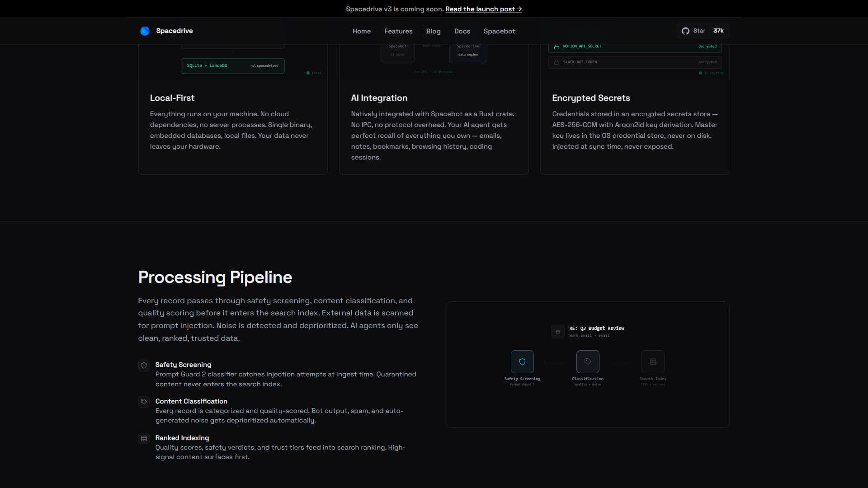Click the lock icon next to NOTION_API_SECRET

[557, 47]
